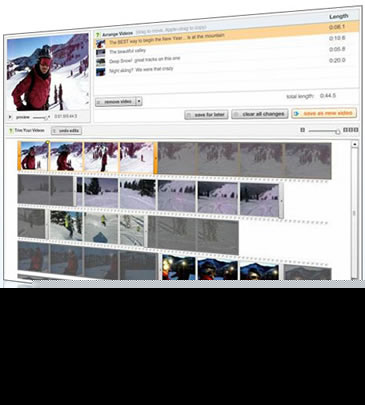Click the remove video button
Image resolution: width=365 pixels, height=405 pixels.
(x=115, y=102)
